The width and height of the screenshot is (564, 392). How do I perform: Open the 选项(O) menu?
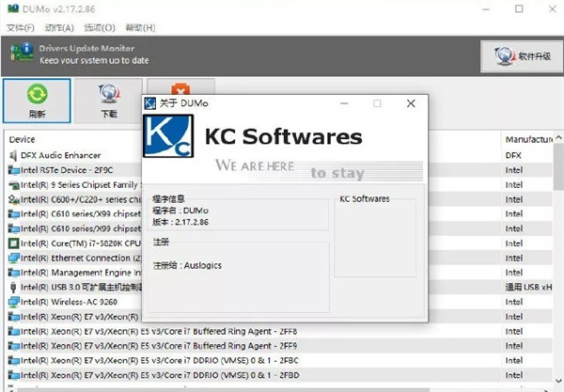click(x=100, y=27)
